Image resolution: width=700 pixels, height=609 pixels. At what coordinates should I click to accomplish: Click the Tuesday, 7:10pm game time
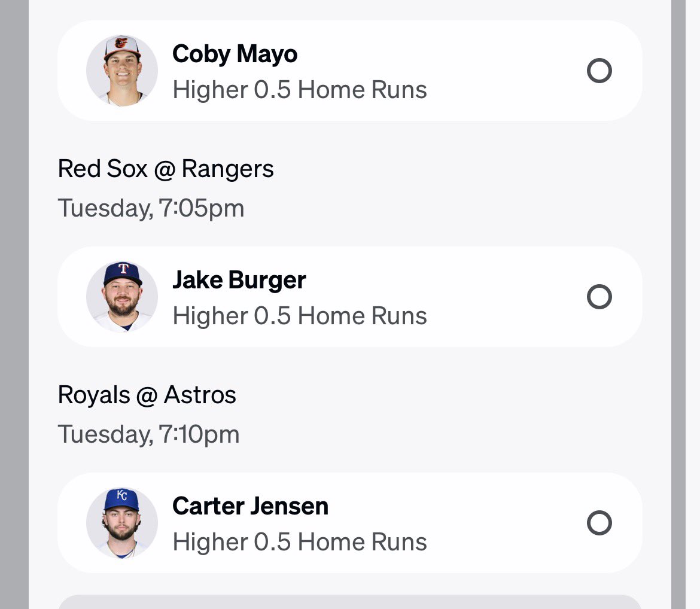click(148, 434)
